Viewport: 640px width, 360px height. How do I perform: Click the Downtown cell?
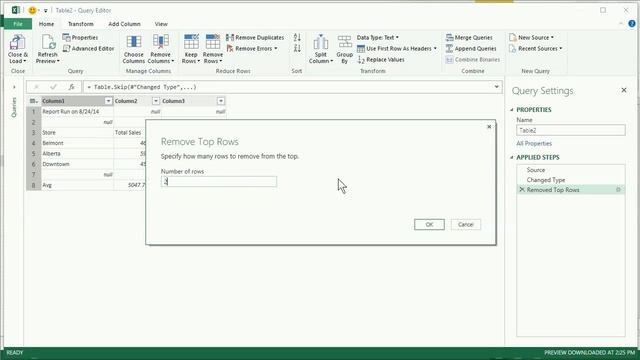77,164
